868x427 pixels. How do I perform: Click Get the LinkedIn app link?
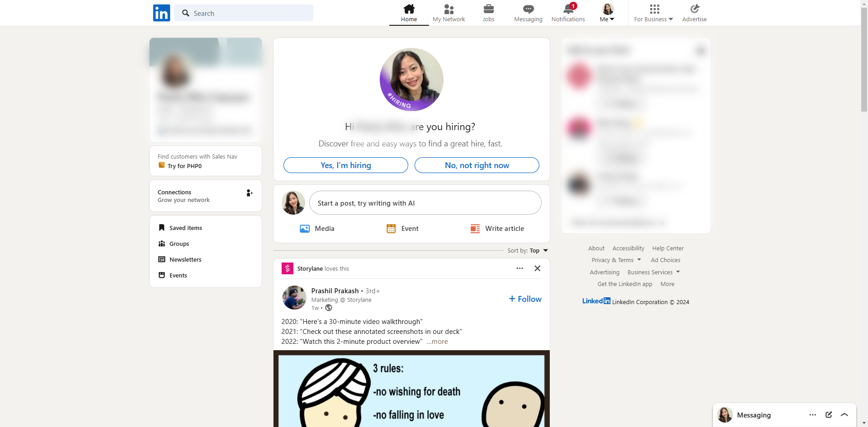(x=625, y=284)
